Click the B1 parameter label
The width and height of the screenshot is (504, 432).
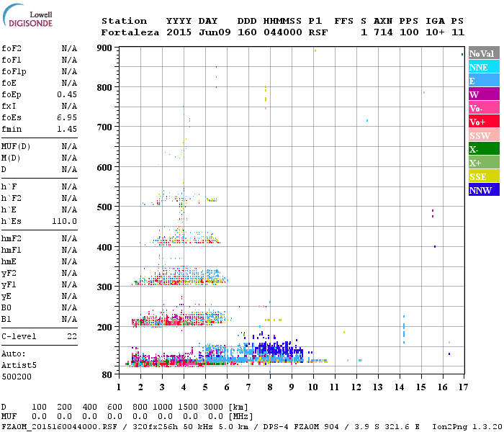click(6, 319)
